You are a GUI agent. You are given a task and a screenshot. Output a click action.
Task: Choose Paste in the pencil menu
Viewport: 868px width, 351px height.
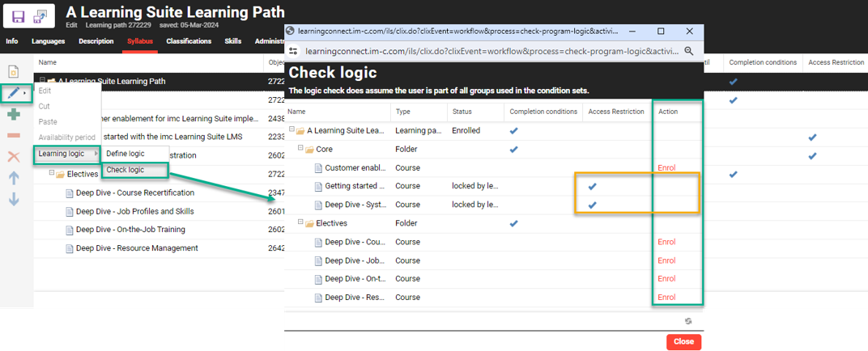48,121
